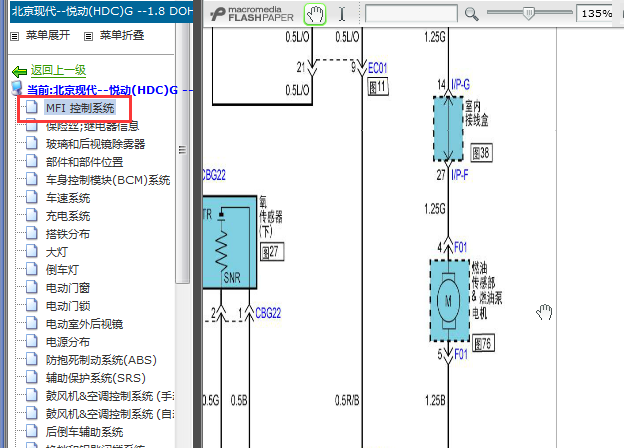Viewport: 624px width, 448px height.
Task: Click the 图76 reference box
Action: click(x=483, y=343)
